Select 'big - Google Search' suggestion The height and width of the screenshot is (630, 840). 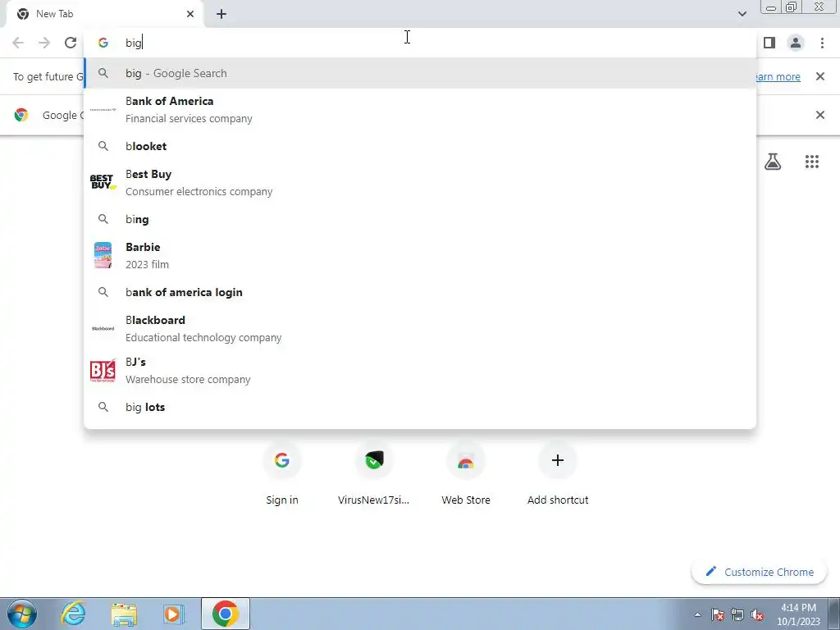pos(420,73)
